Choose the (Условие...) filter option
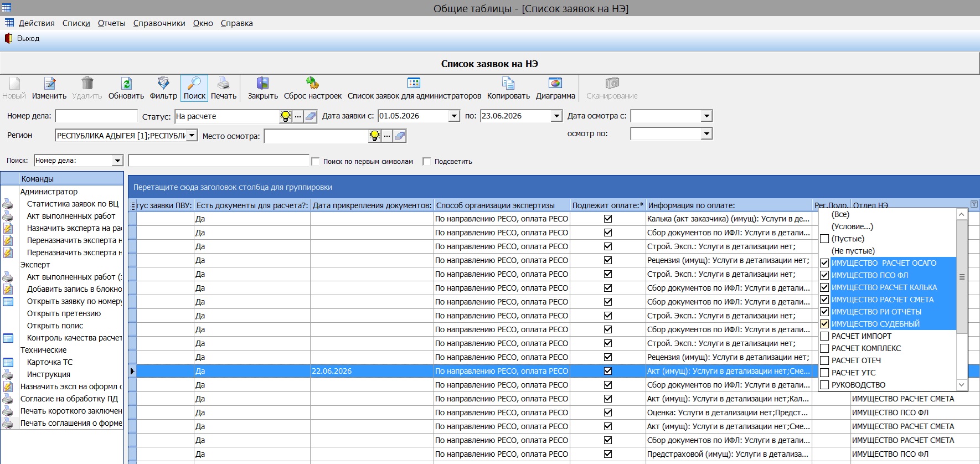Viewport: 980px width, 464px height. [852, 226]
